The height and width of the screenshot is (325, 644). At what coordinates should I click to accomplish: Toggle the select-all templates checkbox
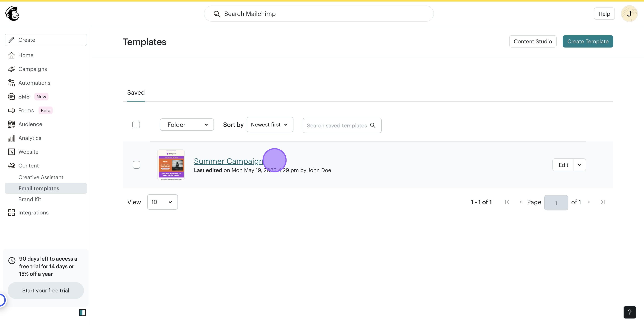point(136,125)
